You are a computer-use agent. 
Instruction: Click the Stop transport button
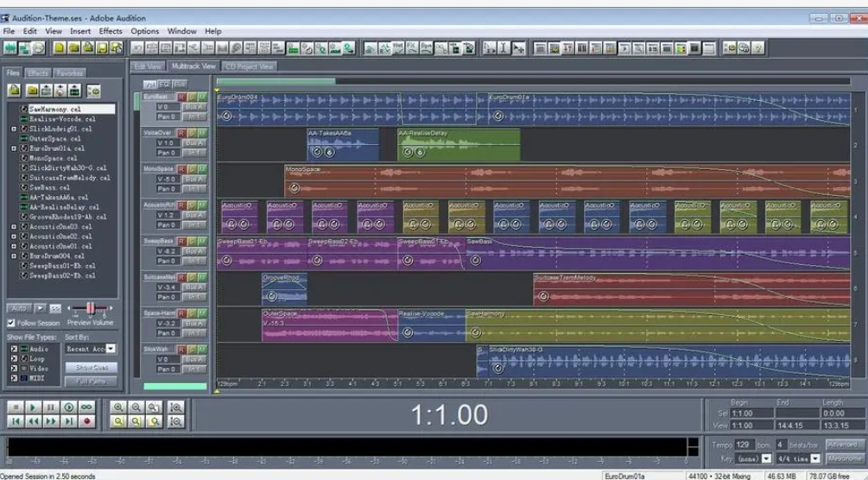coord(16,407)
